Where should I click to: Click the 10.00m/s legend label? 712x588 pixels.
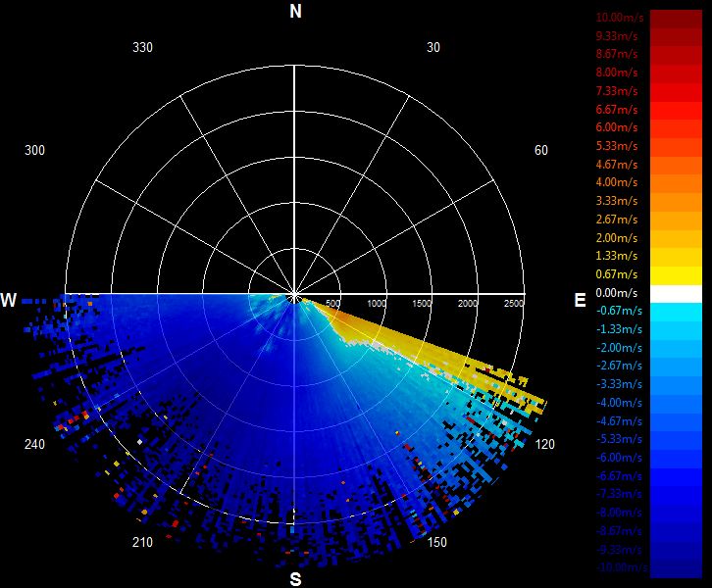tap(620, 18)
